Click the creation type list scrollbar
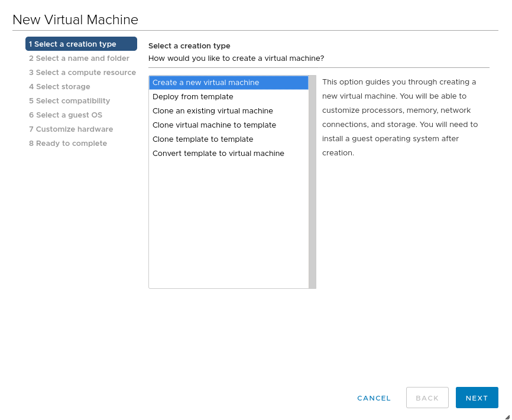Image resolution: width=512 pixels, height=420 pixels. (312, 182)
